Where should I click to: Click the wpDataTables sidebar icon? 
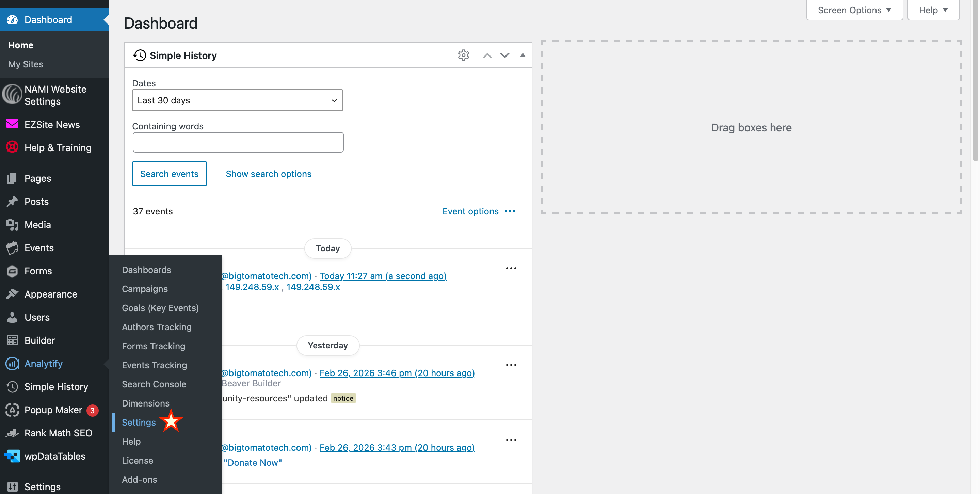pyautogui.click(x=12, y=456)
